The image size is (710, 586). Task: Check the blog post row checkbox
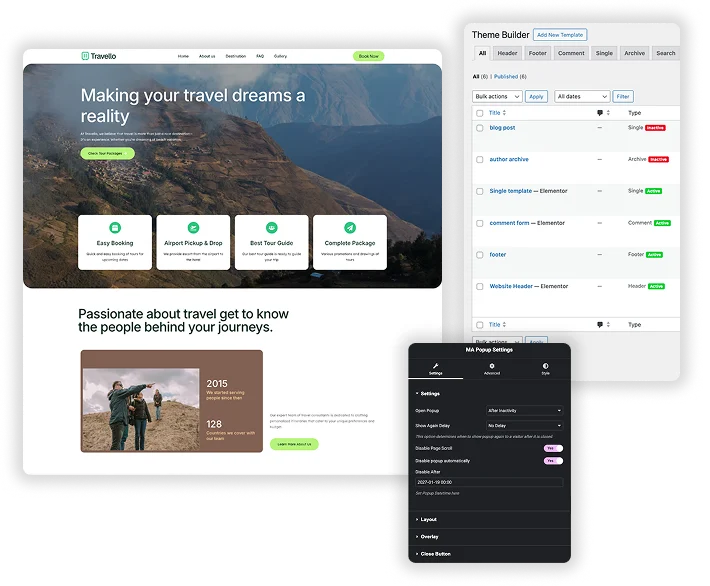click(x=480, y=128)
